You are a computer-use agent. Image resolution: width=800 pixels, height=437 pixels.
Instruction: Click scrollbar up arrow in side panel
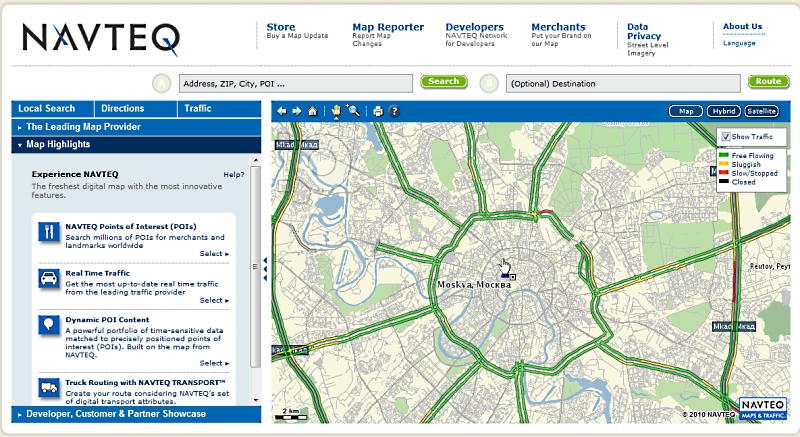(x=256, y=160)
